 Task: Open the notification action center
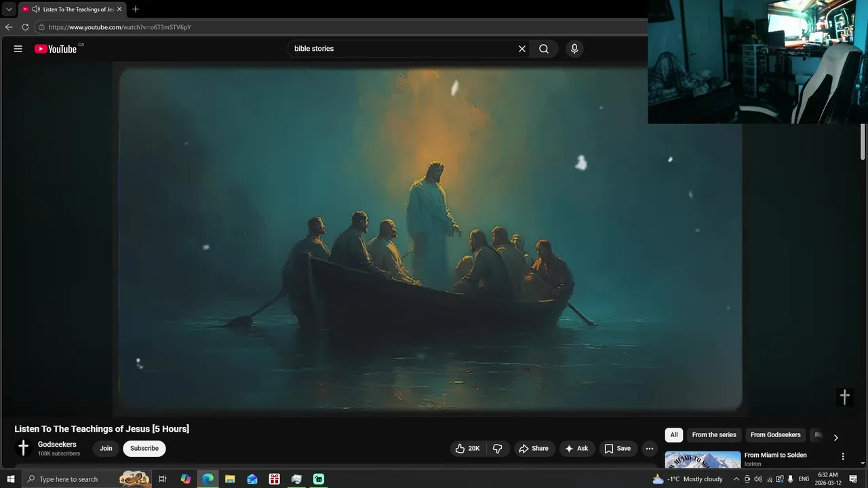[x=854, y=479]
